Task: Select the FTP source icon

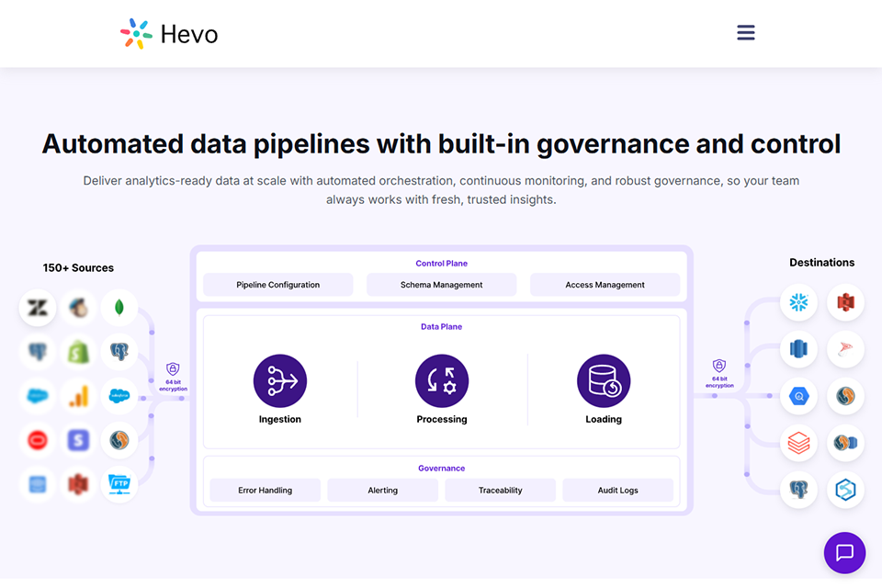Action: [x=119, y=483]
